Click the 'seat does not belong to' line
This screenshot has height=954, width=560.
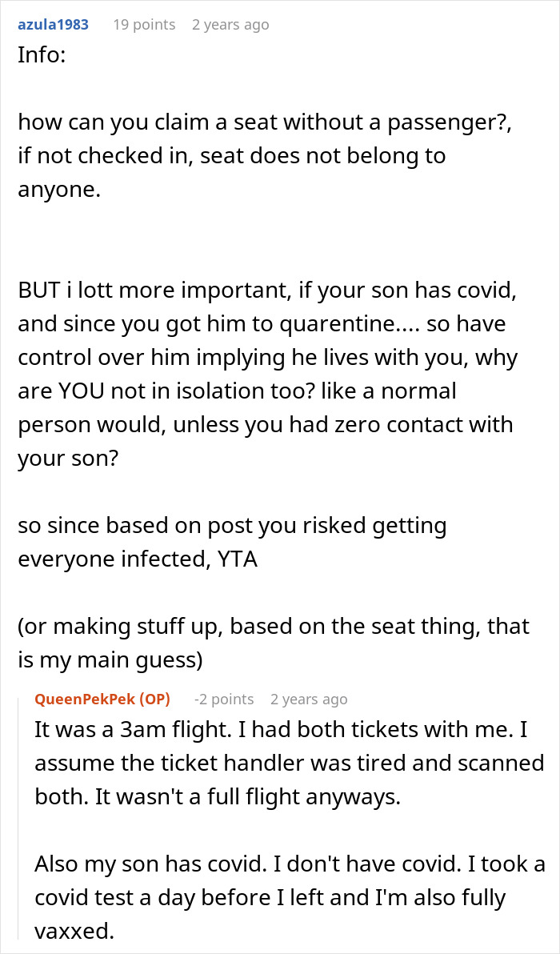click(x=232, y=155)
